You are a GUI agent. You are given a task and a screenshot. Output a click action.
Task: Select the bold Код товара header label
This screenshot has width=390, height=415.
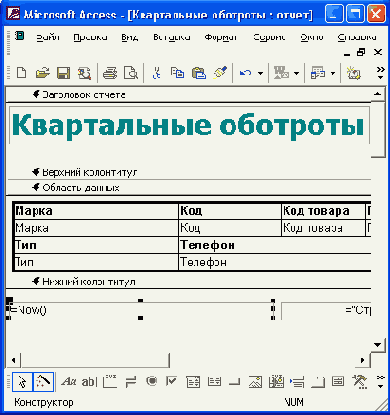323,211
